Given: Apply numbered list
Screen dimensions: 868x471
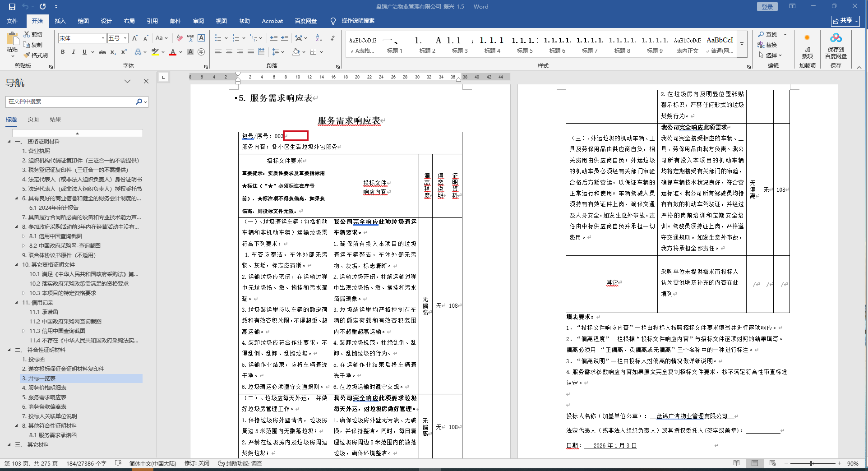Looking at the screenshot, I should (235, 38).
